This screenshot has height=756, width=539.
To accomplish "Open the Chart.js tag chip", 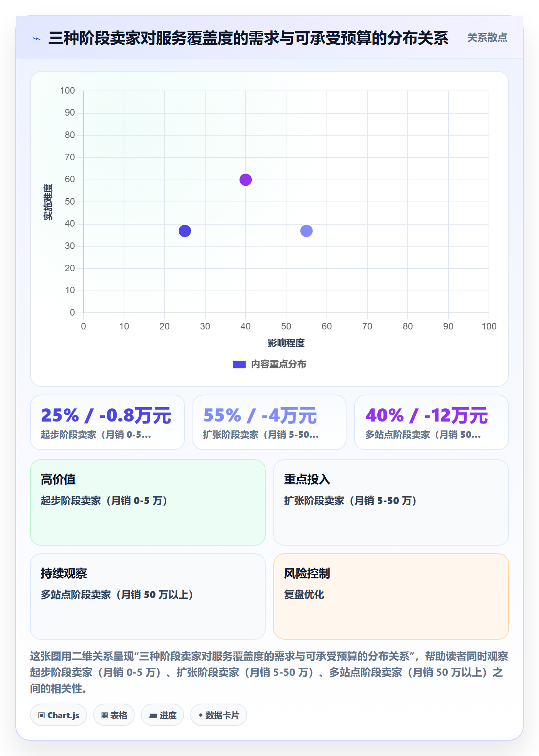I will pyautogui.click(x=59, y=715).
